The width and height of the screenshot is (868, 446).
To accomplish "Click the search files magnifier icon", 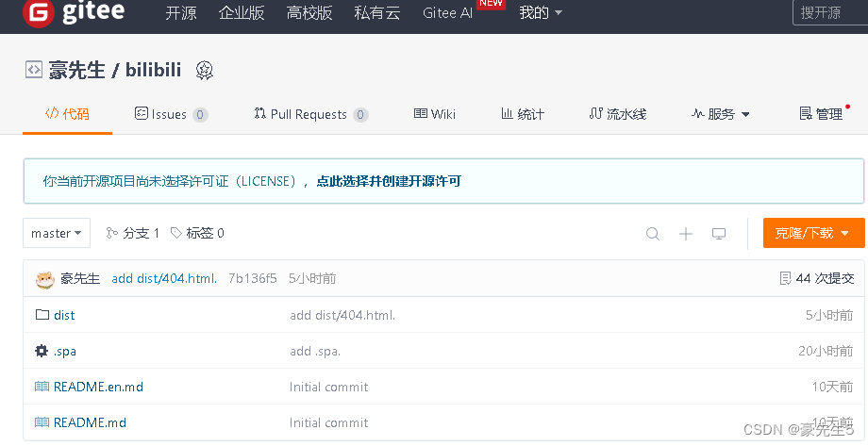I will coord(653,234).
